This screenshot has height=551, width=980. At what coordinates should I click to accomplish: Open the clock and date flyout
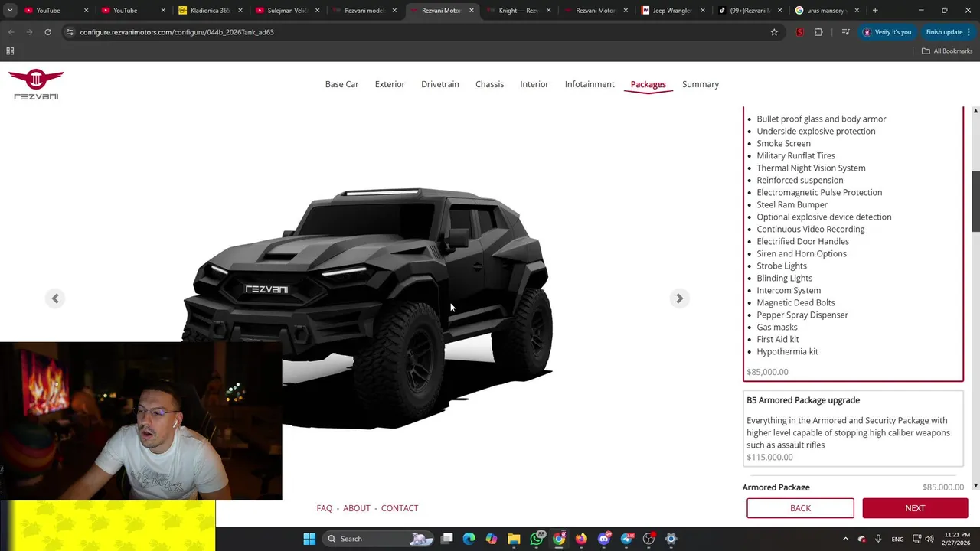[957, 539]
